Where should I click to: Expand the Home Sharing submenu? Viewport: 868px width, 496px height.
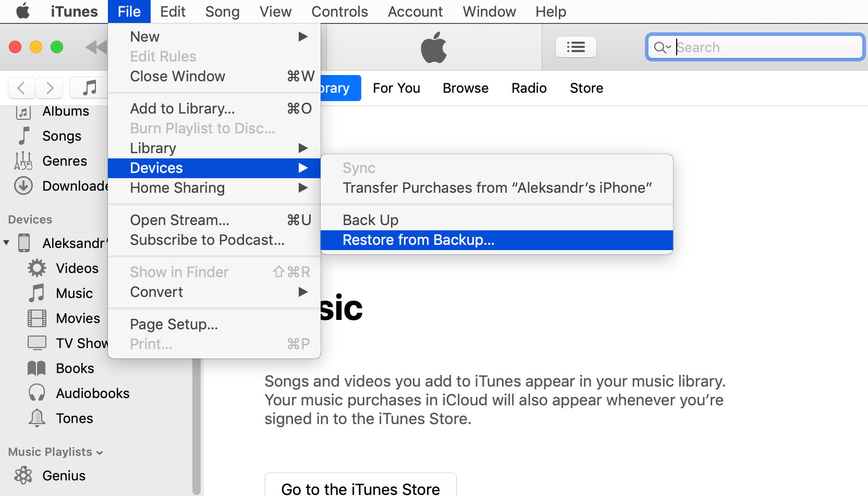(214, 188)
